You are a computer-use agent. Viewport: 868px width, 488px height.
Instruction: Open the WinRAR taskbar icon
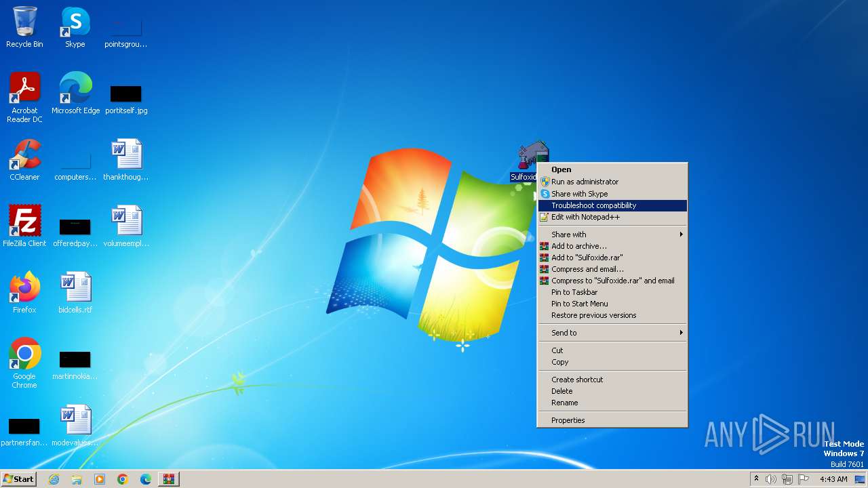click(169, 479)
